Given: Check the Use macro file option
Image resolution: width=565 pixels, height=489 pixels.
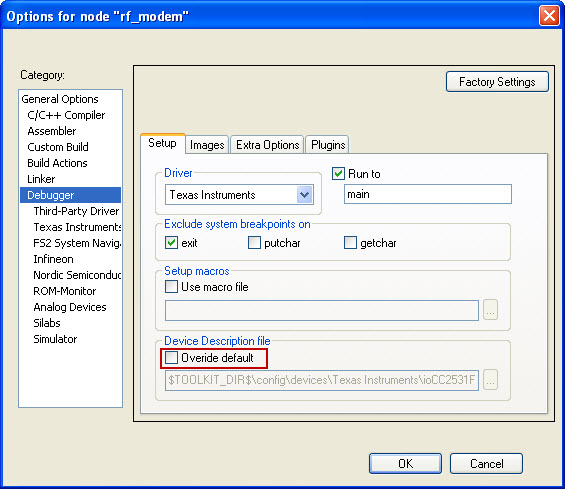Looking at the screenshot, I should [171, 287].
